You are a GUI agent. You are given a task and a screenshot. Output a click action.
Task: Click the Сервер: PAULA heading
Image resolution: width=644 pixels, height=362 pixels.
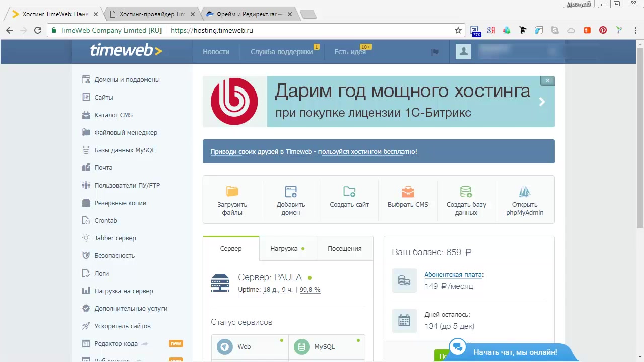[x=270, y=277]
